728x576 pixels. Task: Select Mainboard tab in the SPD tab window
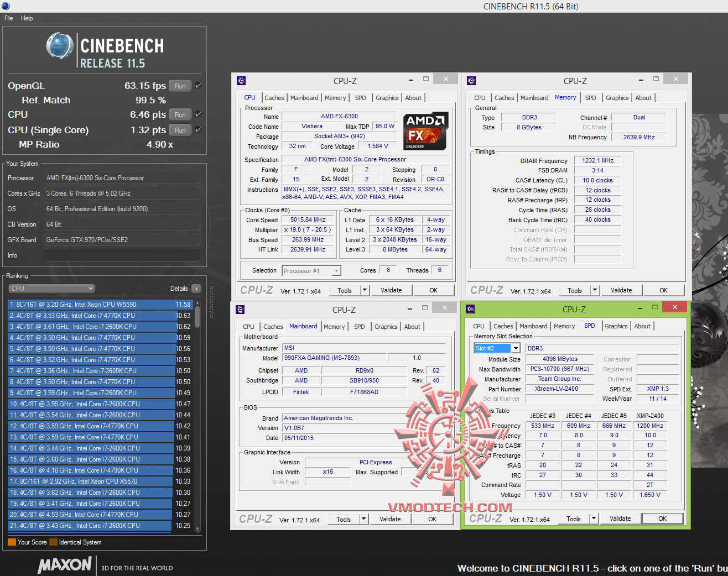(533, 326)
